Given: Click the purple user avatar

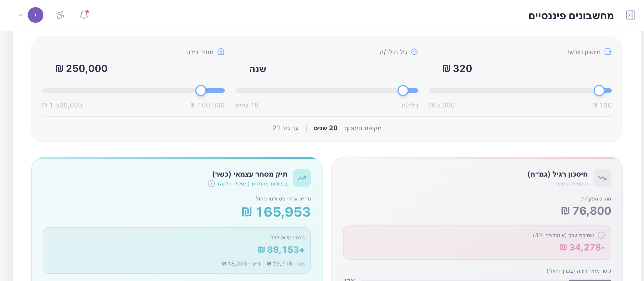Looking at the screenshot, I should click(x=36, y=15).
